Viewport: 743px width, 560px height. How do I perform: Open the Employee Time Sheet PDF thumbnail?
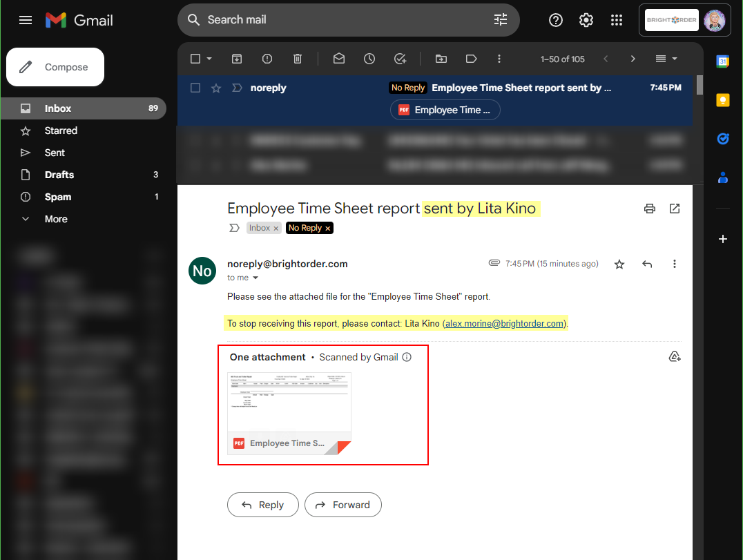tap(289, 414)
